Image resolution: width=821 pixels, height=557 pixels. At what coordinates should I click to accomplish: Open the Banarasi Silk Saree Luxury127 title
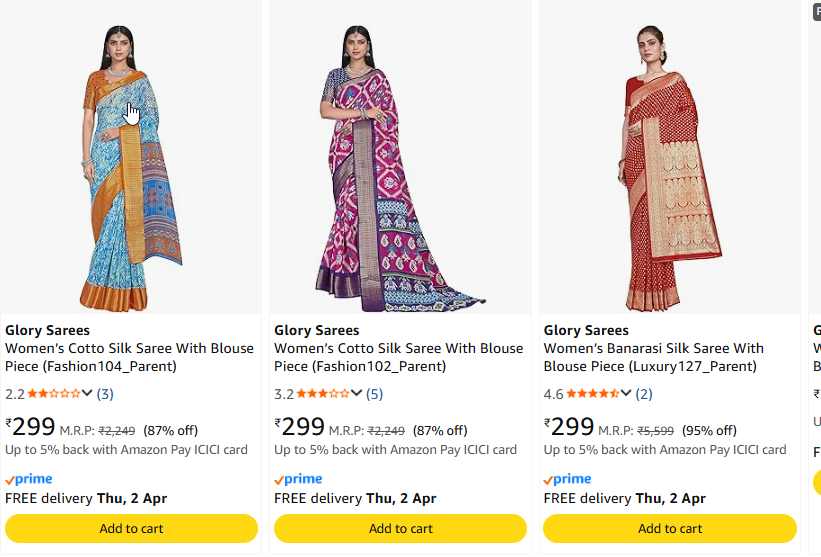pos(653,357)
